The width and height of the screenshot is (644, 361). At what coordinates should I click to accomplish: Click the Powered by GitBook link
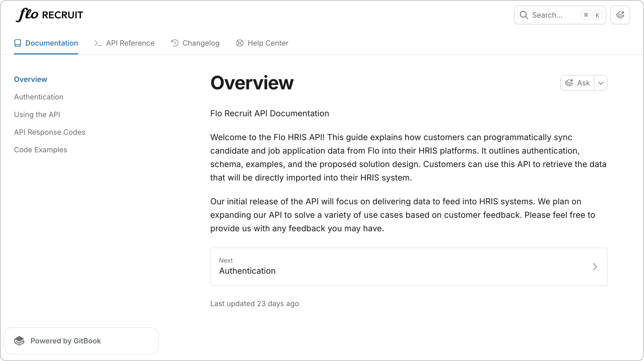pyautogui.click(x=66, y=341)
